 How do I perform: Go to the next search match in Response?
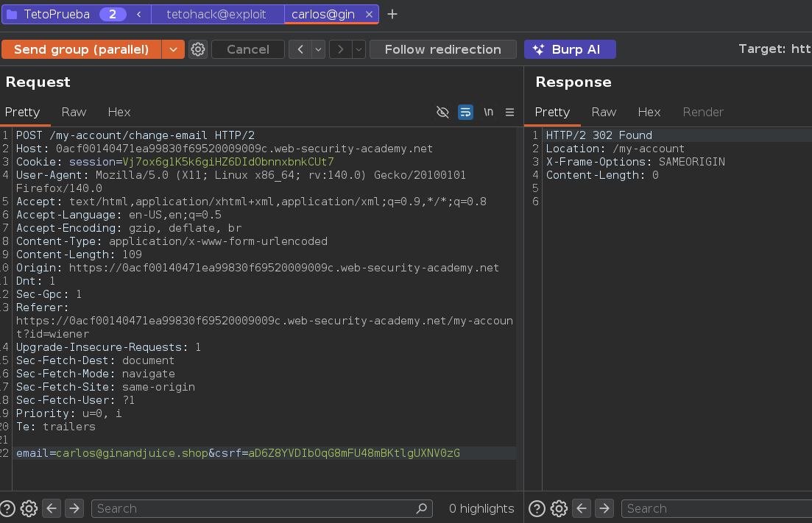(604, 509)
